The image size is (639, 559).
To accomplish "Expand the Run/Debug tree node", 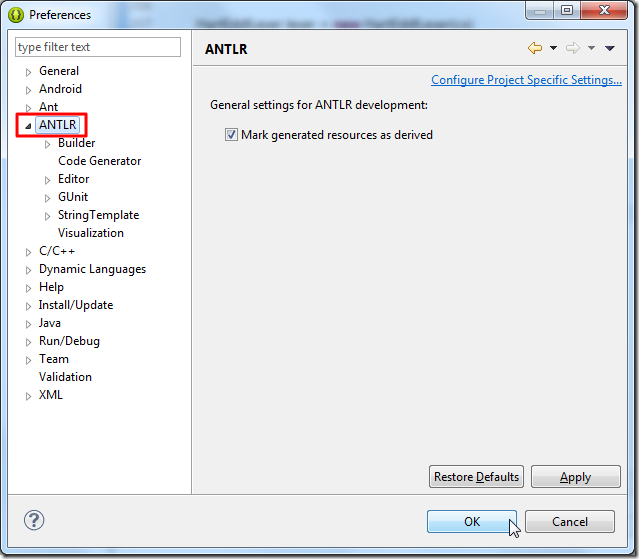I will click(x=28, y=342).
